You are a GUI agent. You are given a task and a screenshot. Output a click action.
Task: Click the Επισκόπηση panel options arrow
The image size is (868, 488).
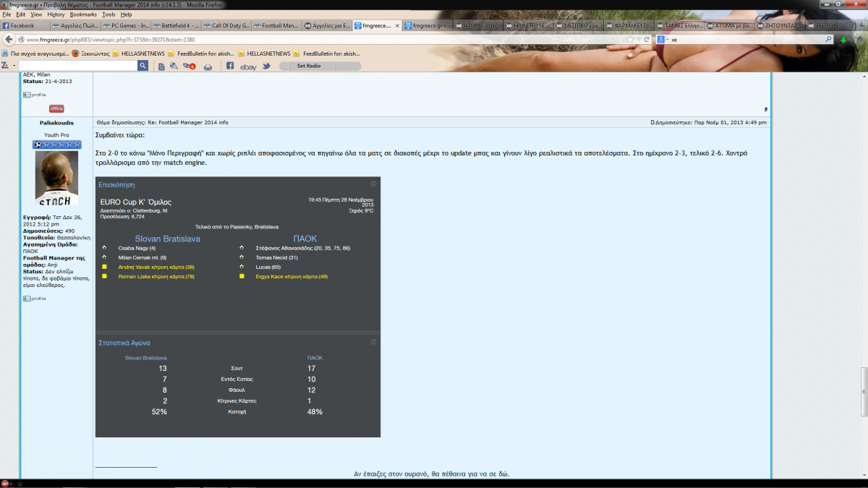(x=373, y=184)
